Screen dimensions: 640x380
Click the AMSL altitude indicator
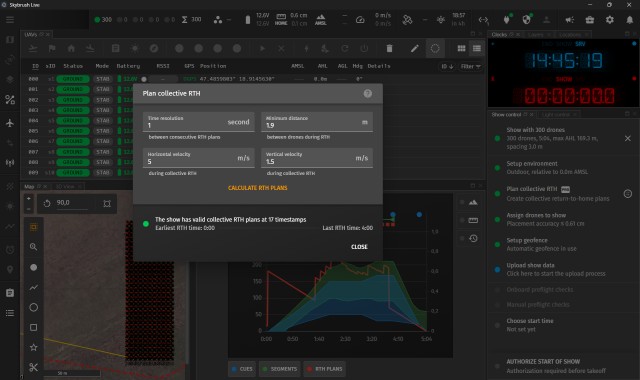click(321, 20)
